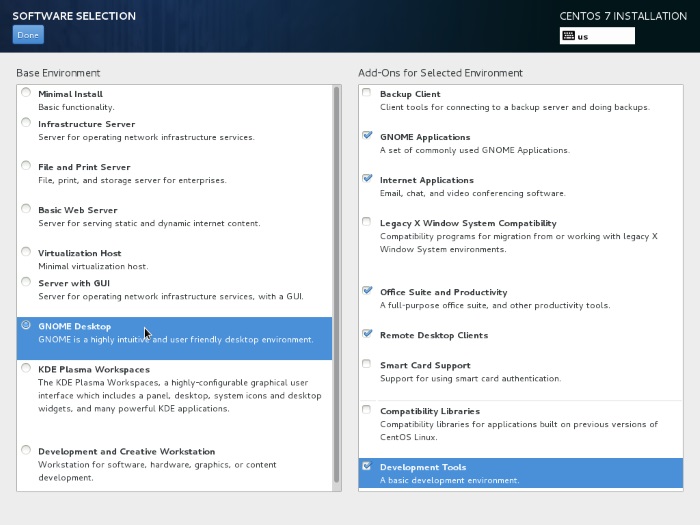
Task: Click the 'GNOME Desktop' label
Action: point(75,326)
